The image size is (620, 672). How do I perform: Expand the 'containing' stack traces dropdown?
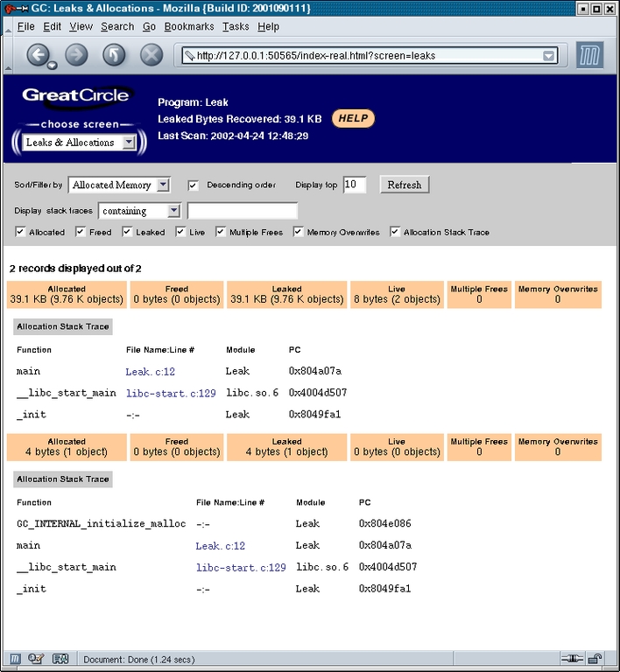coord(139,211)
